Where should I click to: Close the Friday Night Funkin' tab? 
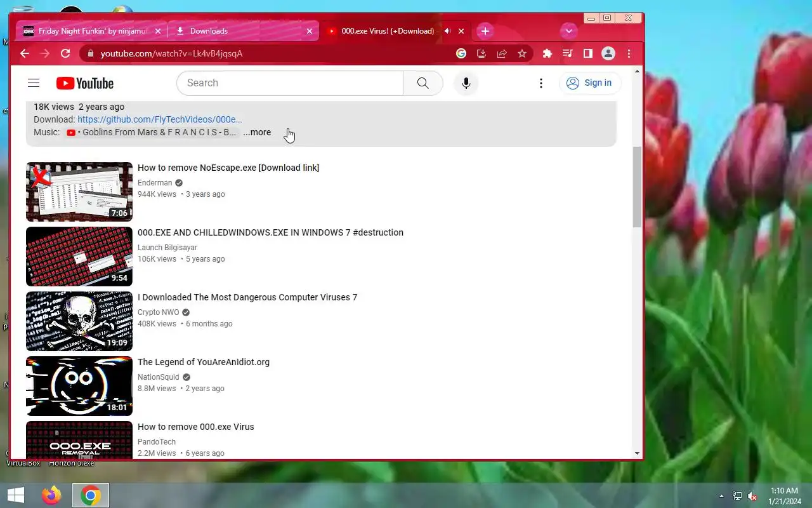coord(158,30)
